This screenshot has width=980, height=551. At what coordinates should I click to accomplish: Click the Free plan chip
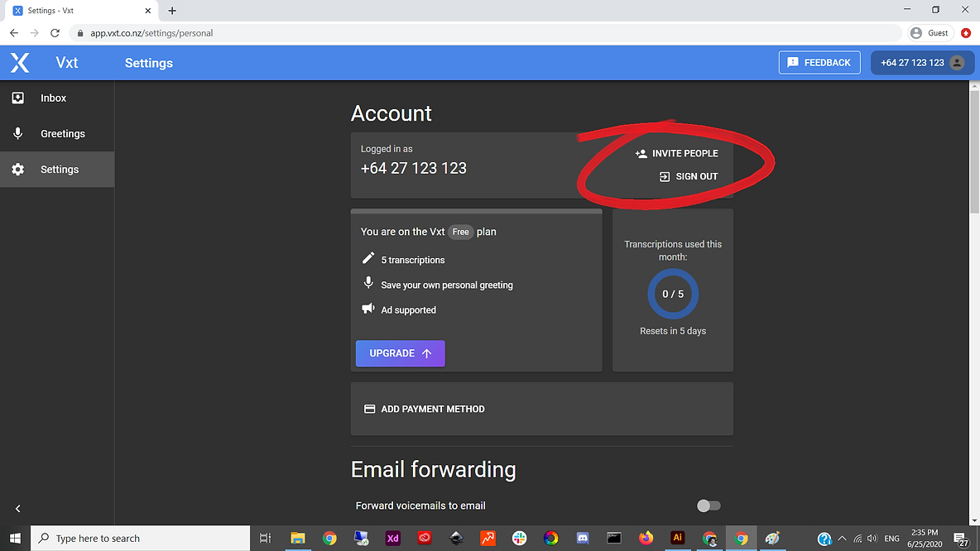tap(461, 232)
